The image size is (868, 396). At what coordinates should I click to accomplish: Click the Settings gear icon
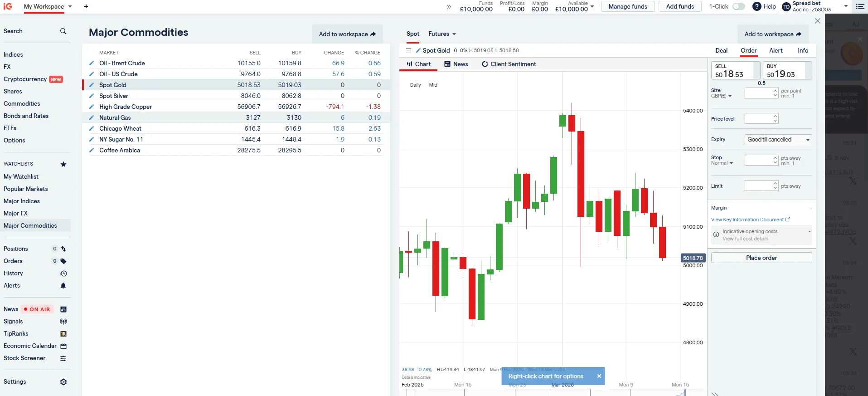click(63, 382)
